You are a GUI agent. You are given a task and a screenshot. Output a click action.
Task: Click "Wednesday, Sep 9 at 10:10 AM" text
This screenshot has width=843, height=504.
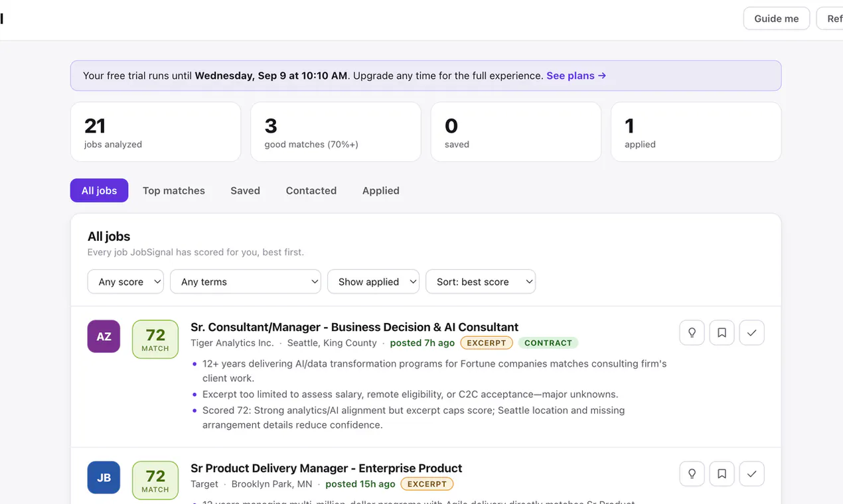271,76
